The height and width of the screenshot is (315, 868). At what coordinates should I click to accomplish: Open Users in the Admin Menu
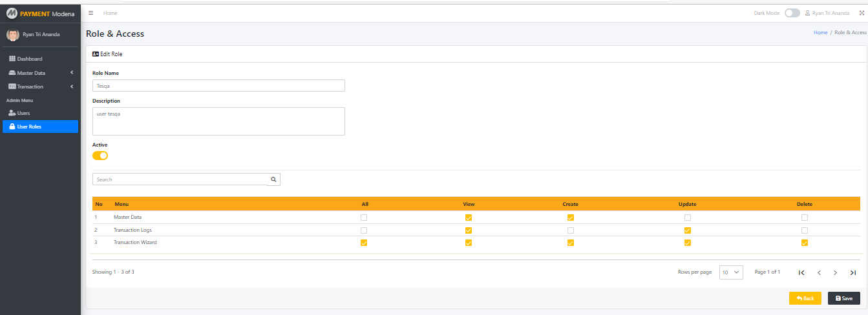coord(23,113)
